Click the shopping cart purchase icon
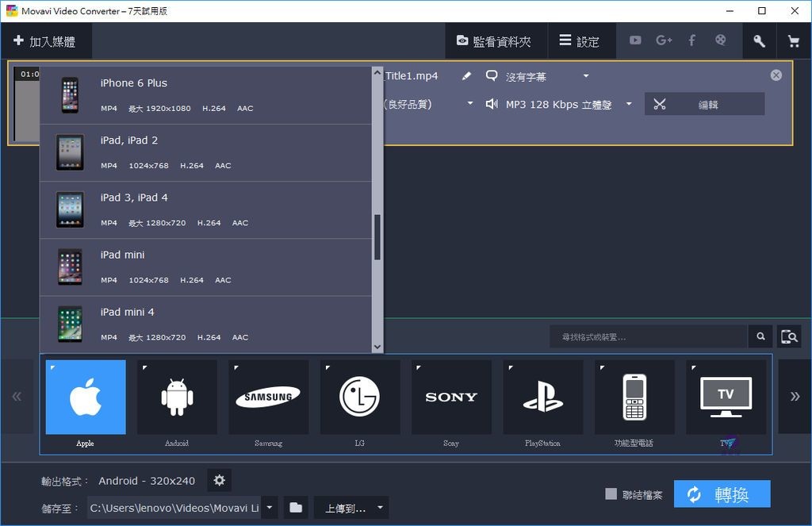This screenshot has width=812, height=526. pos(793,41)
